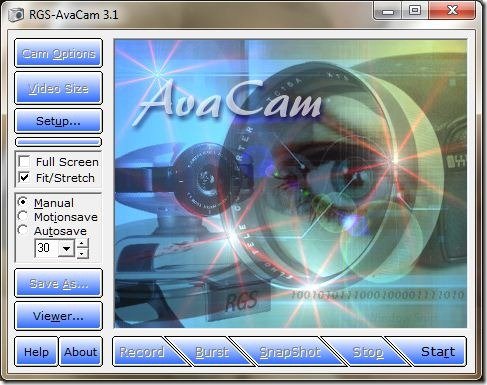This screenshot has width=487, height=385.
Task: Select the Manual radio option
Action: click(23, 202)
